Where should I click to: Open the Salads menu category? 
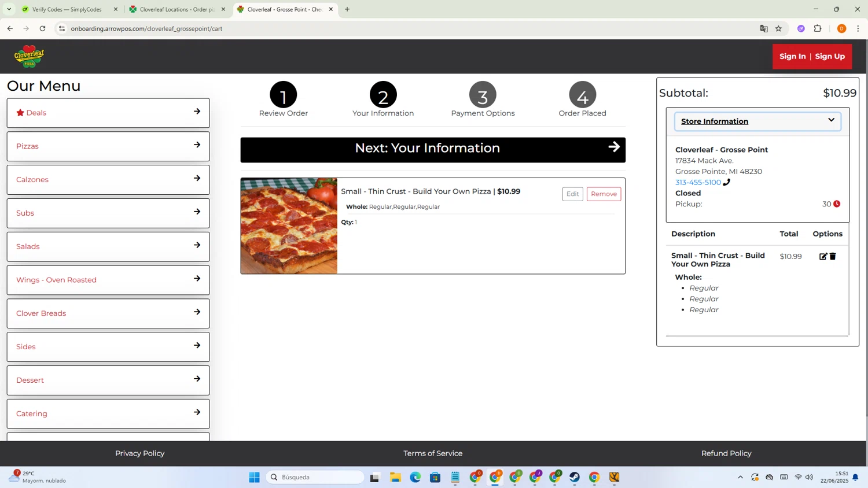click(108, 246)
